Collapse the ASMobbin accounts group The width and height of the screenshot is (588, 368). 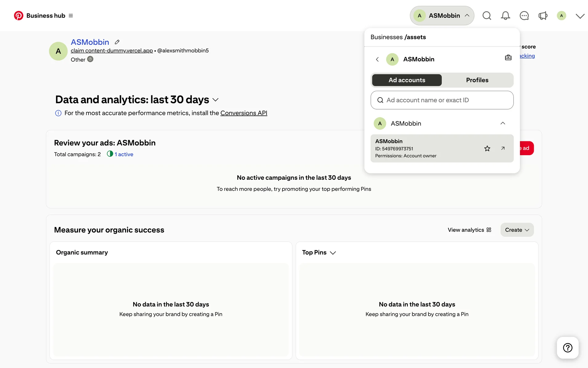click(503, 123)
